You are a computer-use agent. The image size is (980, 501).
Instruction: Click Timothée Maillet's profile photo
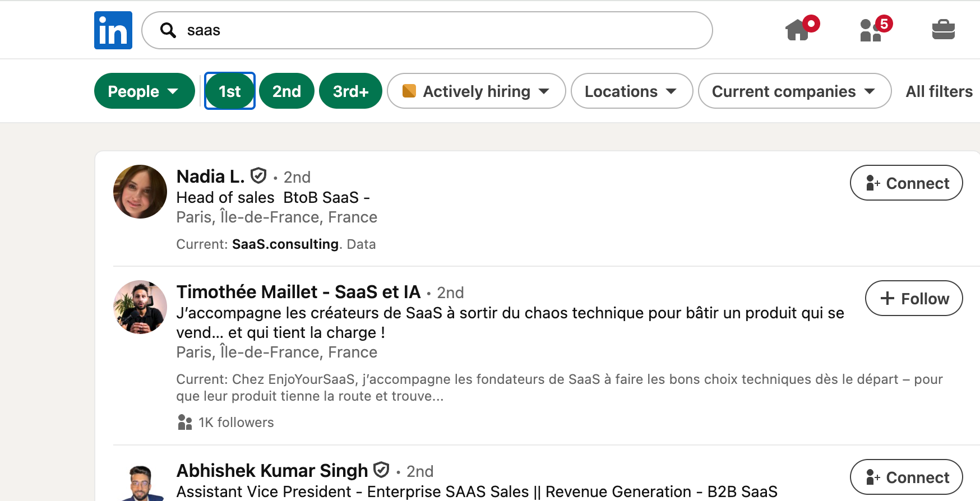coord(140,307)
